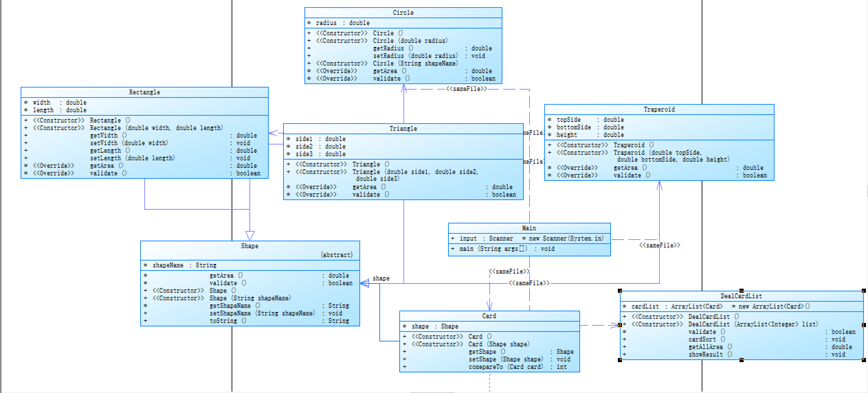Click the sameFile label beside Main
Viewport: 868px width, 393px height.
coord(659,245)
